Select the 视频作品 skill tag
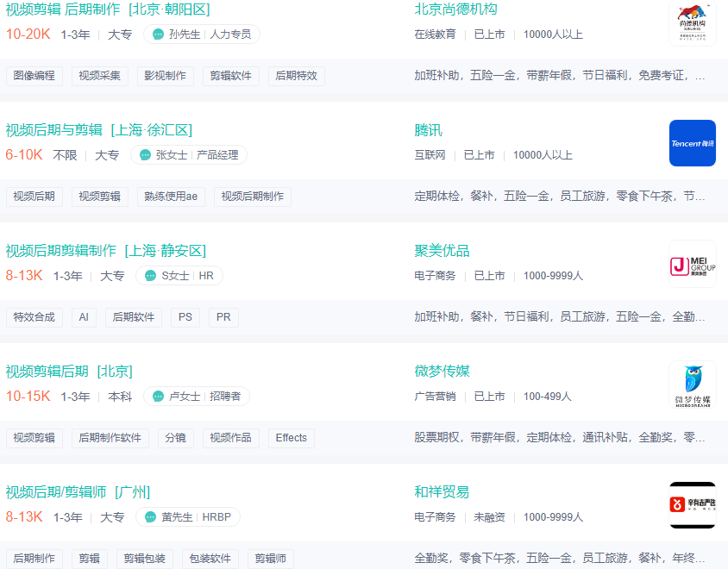Viewport: 728px width, 569px height. tap(231, 438)
